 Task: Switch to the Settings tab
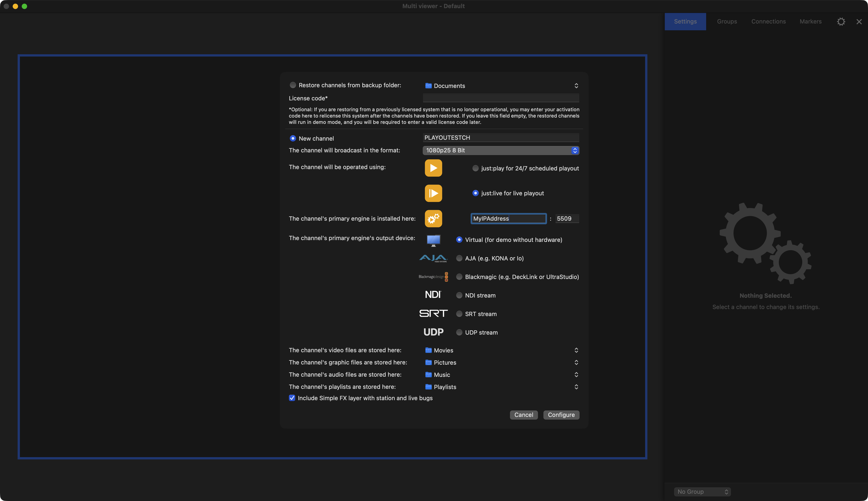pyautogui.click(x=685, y=21)
